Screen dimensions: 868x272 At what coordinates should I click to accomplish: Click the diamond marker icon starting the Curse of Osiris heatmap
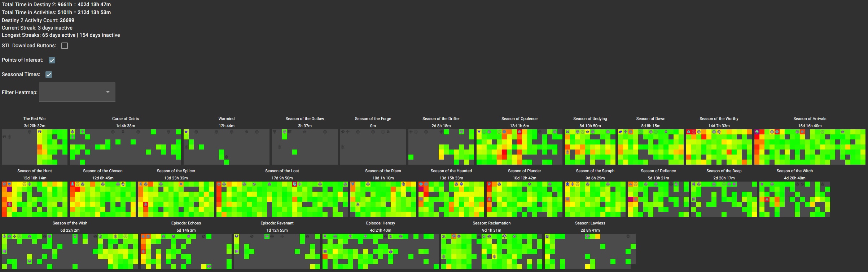point(73,132)
